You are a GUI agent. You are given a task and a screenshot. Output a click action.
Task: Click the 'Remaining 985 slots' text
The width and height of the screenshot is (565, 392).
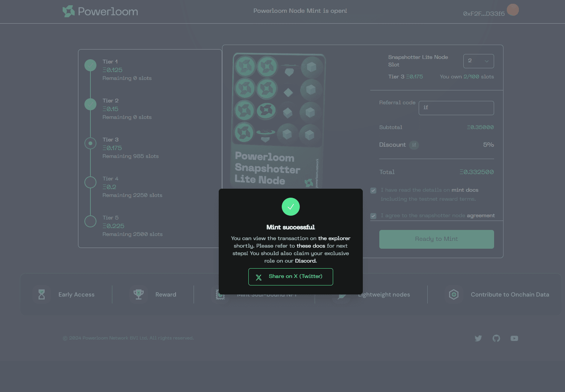point(131,156)
